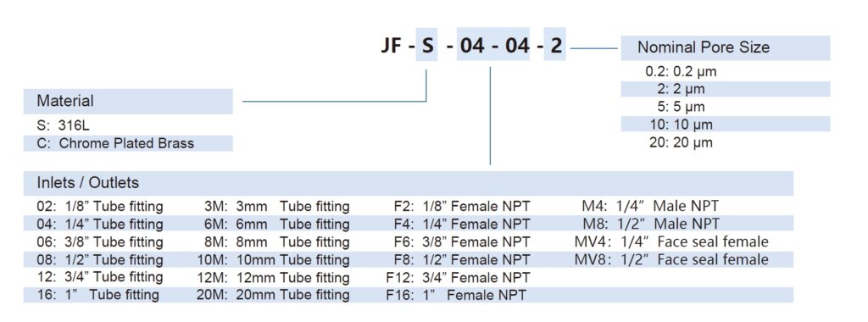The image size is (868, 322).
Task: Click M8: 1/2" Male NPT entry
Action: coord(650,224)
